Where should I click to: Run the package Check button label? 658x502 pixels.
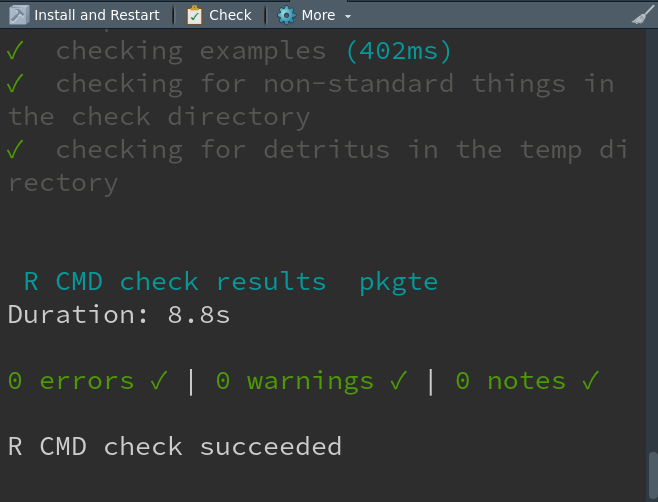(230, 15)
